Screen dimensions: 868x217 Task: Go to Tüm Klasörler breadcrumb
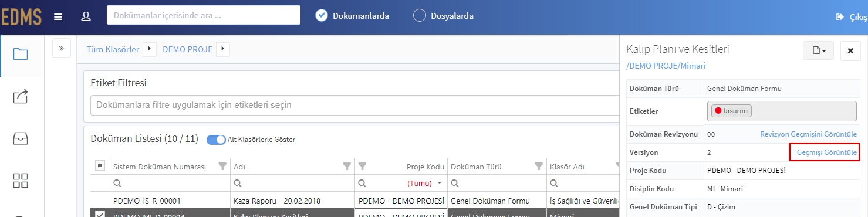(x=113, y=49)
